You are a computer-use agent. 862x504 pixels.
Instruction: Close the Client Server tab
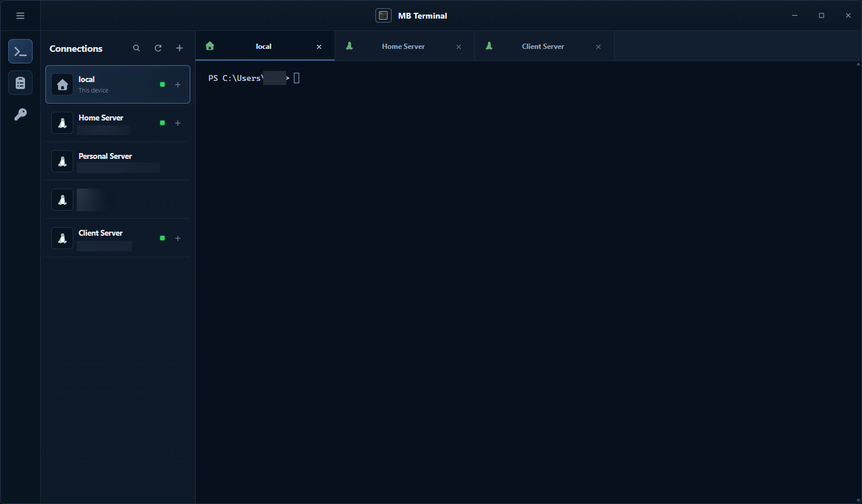[598, 47]
